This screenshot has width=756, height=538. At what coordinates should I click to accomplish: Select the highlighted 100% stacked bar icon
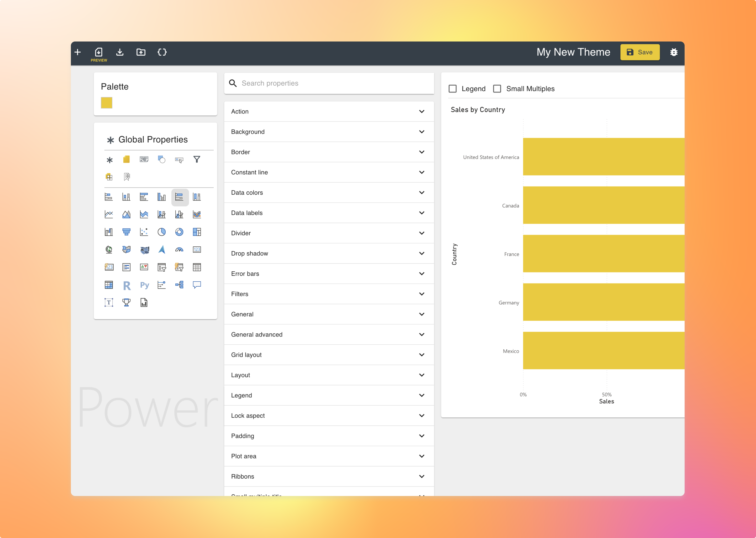[180, 198]
